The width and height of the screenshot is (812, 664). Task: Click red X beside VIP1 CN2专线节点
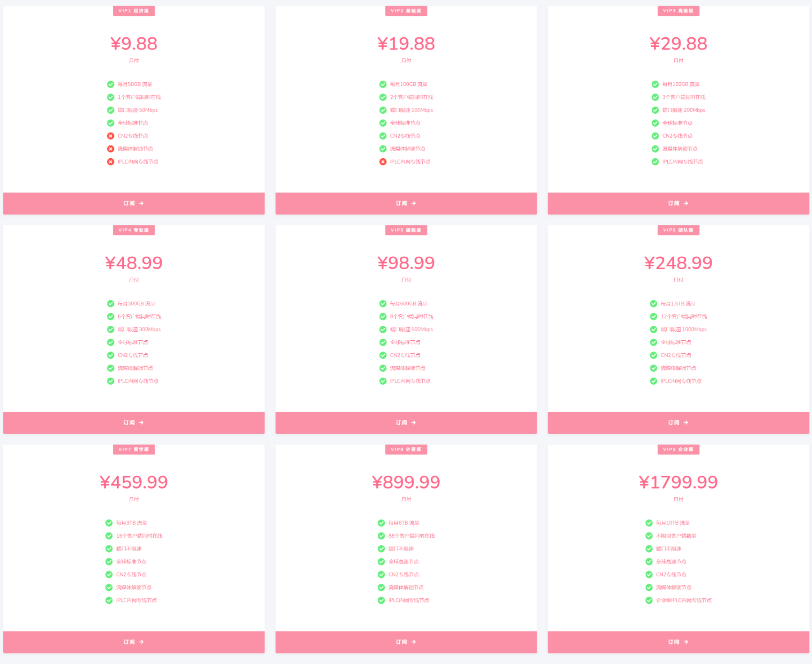point(111,136)
